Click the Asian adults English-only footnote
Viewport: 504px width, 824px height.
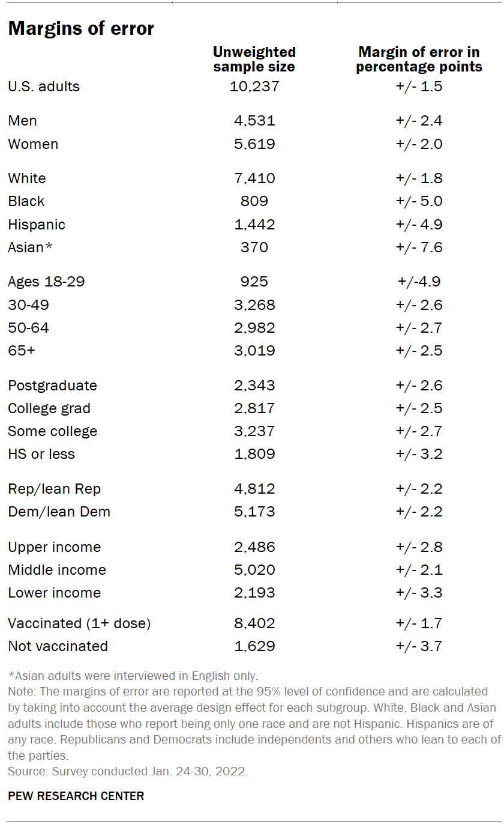133,676
